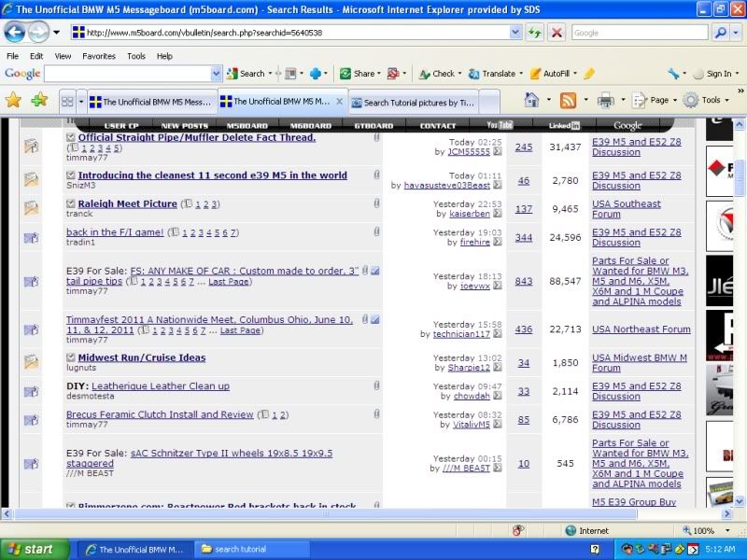Click the checkmark icon beside Introducing the cleanest thread
The height and width of the screenshot is (560, 747).
pyautogui.click(x=71, y=175)
